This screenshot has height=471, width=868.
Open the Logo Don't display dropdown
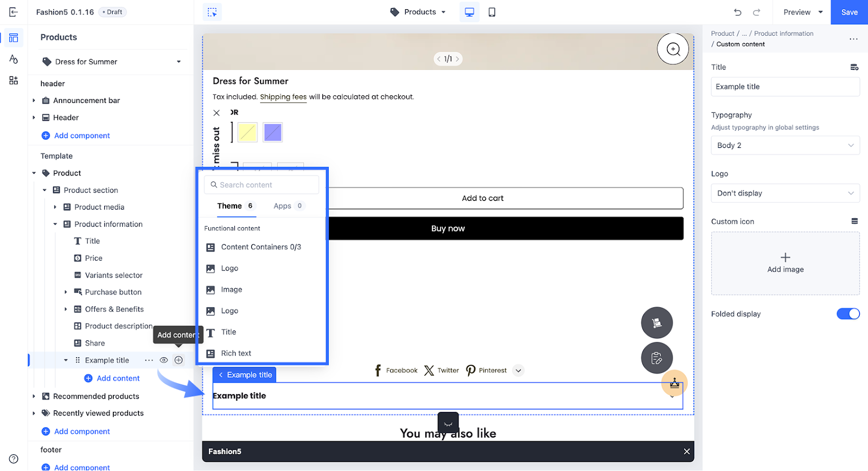784,193
